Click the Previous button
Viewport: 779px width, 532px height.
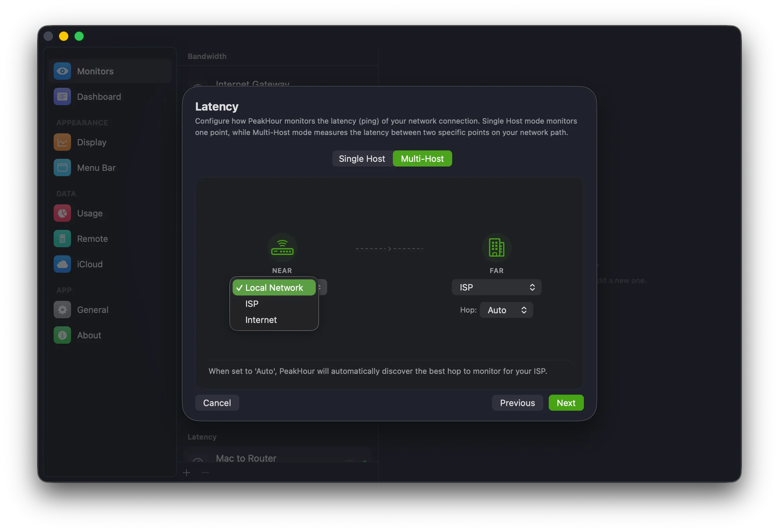518,403
